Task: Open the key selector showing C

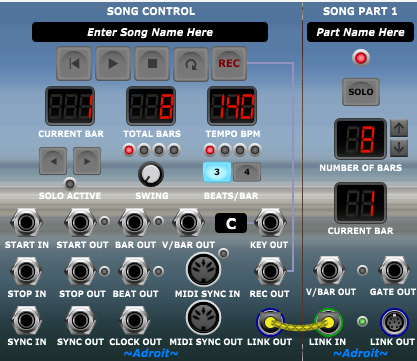Action: (x=231, y=223)
